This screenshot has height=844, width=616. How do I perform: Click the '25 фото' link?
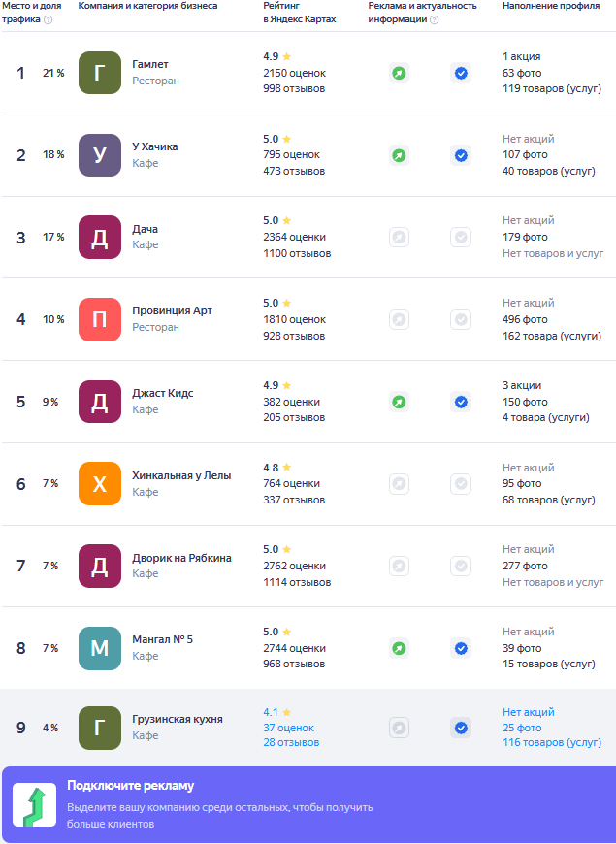tap(522, 728)
